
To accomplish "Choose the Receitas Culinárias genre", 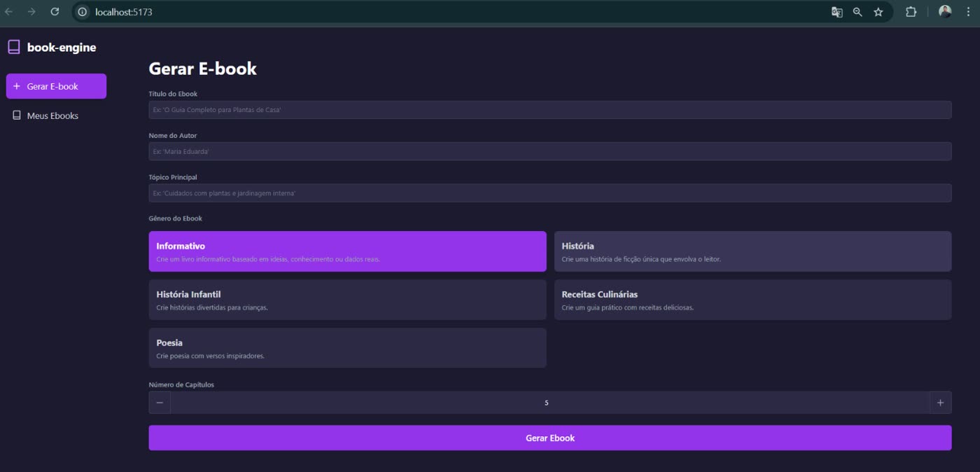I will (752, 300).
